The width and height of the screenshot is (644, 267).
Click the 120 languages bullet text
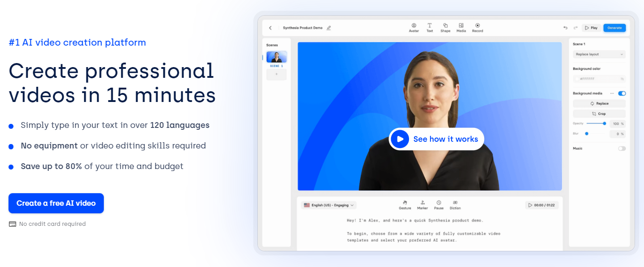115,125
